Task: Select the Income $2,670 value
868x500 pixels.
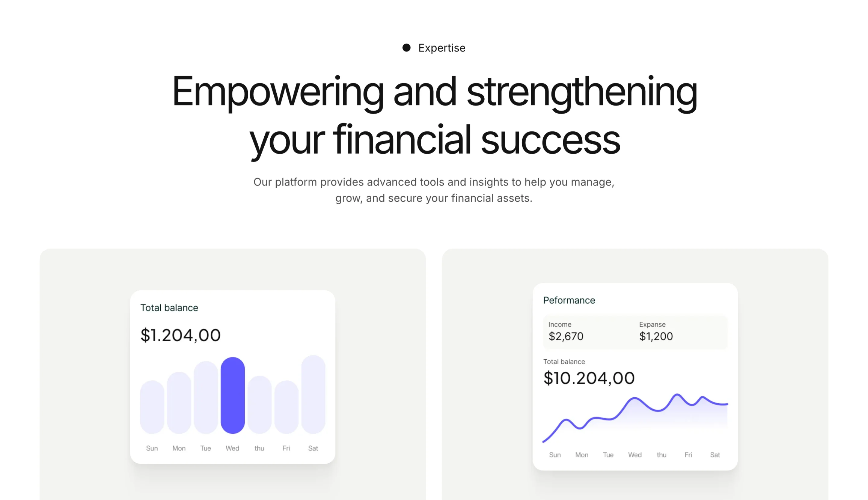Action: click(566, 336)
